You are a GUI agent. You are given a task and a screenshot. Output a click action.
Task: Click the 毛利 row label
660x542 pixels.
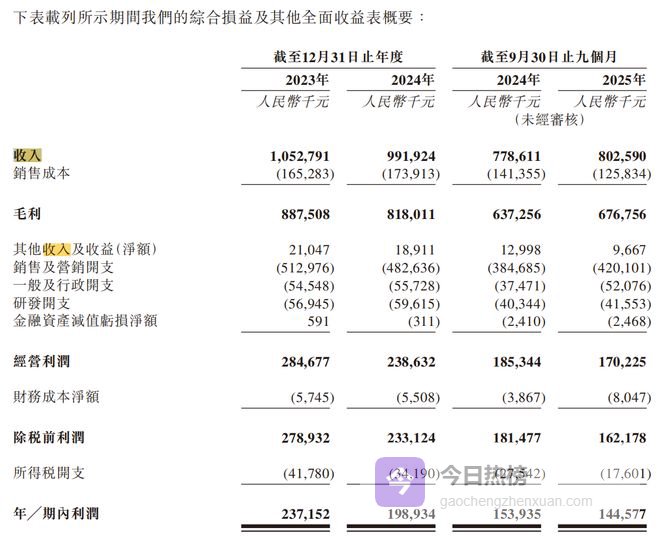(x=27, y=214)
